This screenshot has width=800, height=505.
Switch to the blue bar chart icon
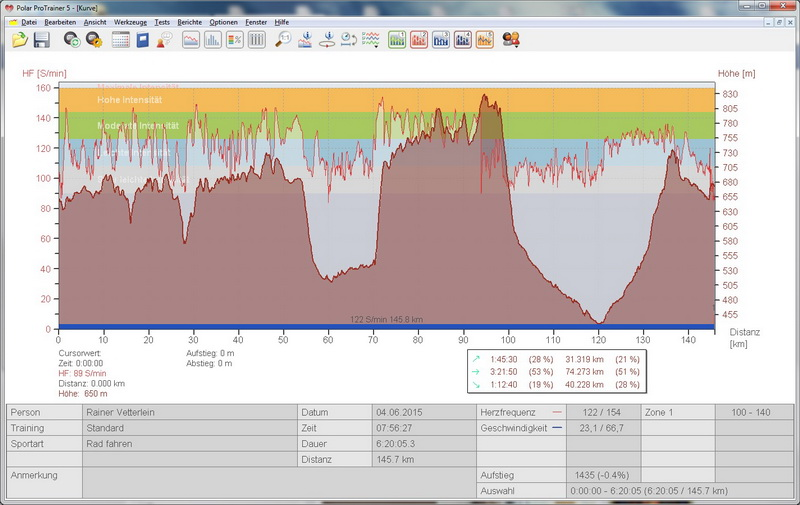click(x=213, y=40)
